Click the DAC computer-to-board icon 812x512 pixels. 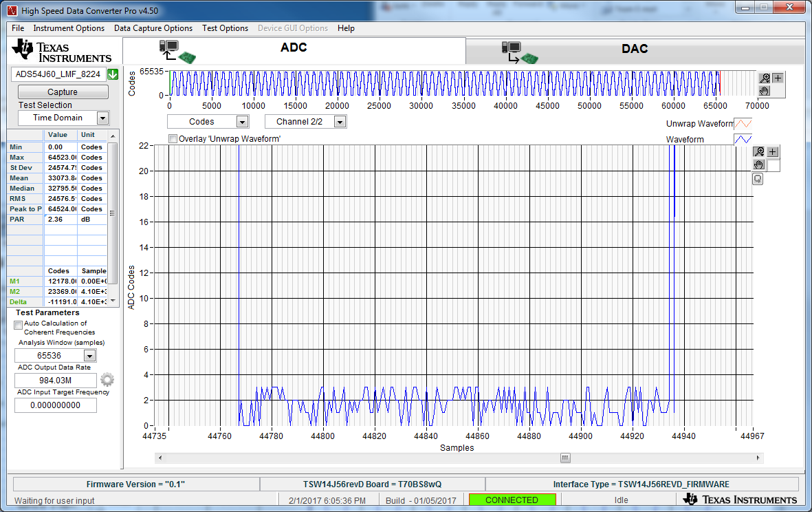[520, 52]
